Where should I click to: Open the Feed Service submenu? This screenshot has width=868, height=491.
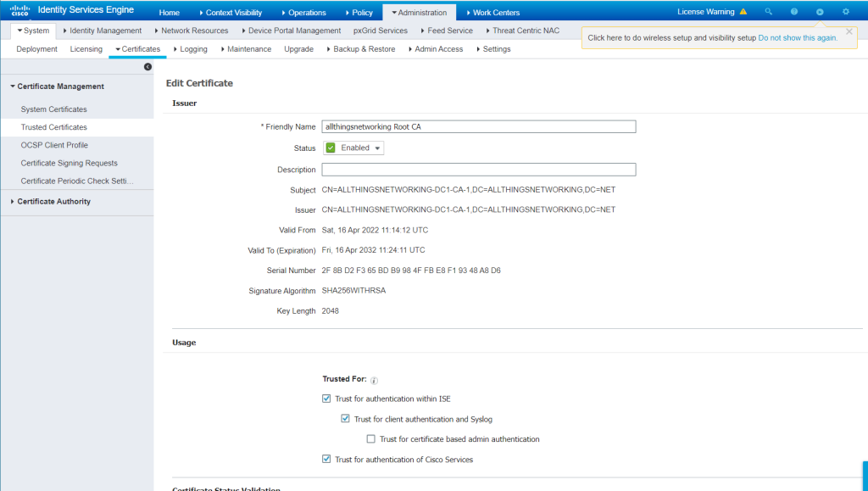point(447,31)
